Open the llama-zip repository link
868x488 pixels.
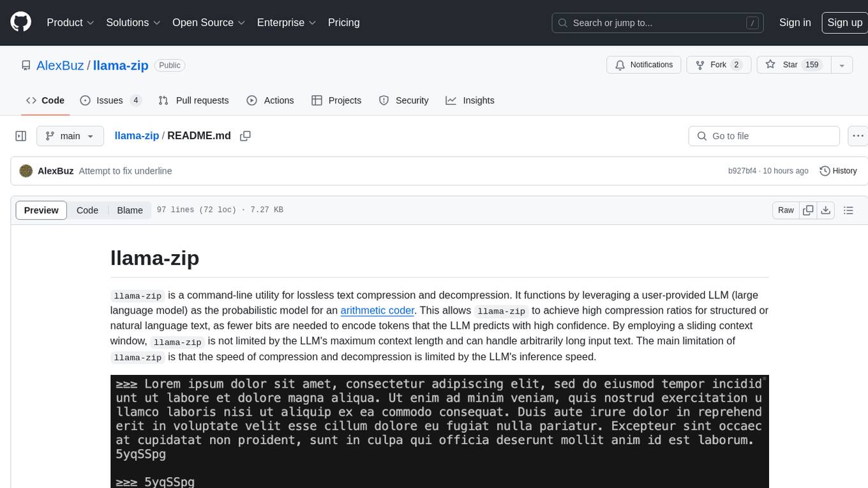(x=121, y=65)
